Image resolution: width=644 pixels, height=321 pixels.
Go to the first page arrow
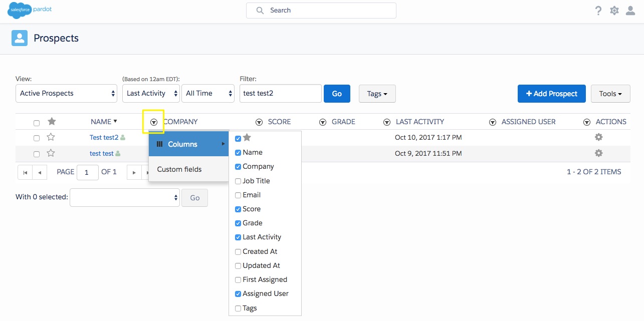pos(25,172)
